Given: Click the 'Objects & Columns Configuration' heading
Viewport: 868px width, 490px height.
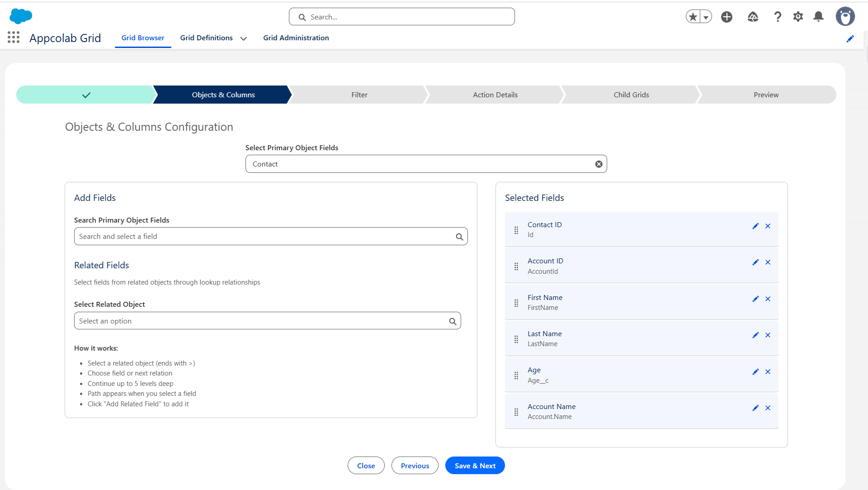Looking at the screenshot, I should 149,127.
